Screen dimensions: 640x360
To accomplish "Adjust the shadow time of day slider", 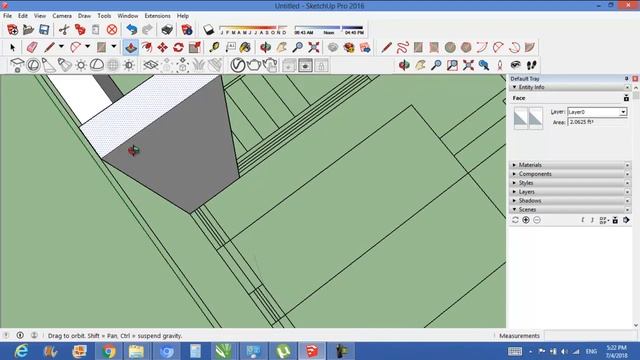I will 329,30.
